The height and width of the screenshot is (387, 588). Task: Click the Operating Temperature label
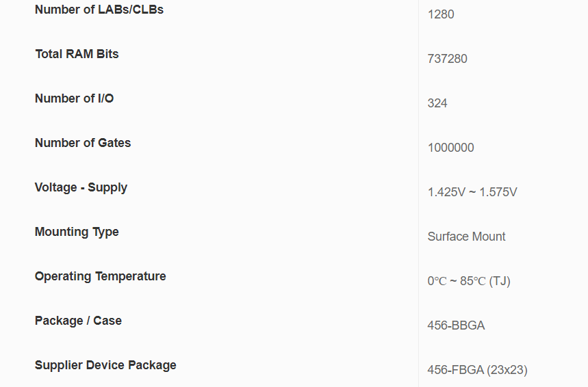(x=100, y=276)
